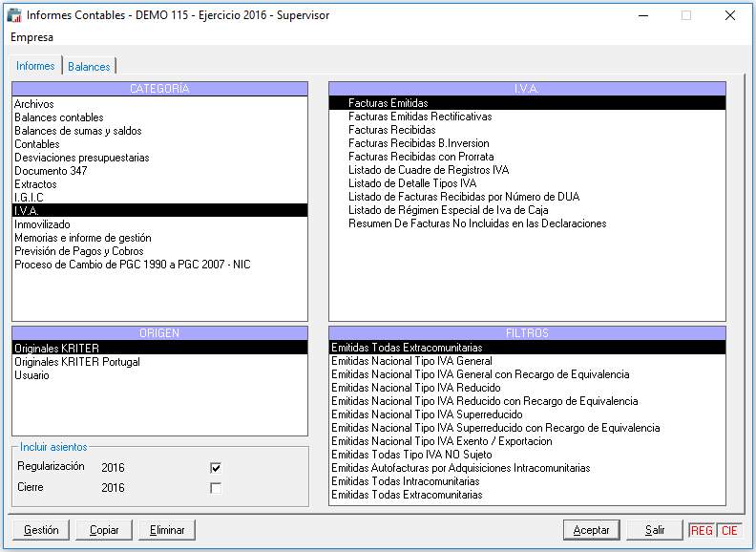756x552 pixels.
Task: Click the Informes Contables app icon in title bar
Action: click(x=14, y=15)
